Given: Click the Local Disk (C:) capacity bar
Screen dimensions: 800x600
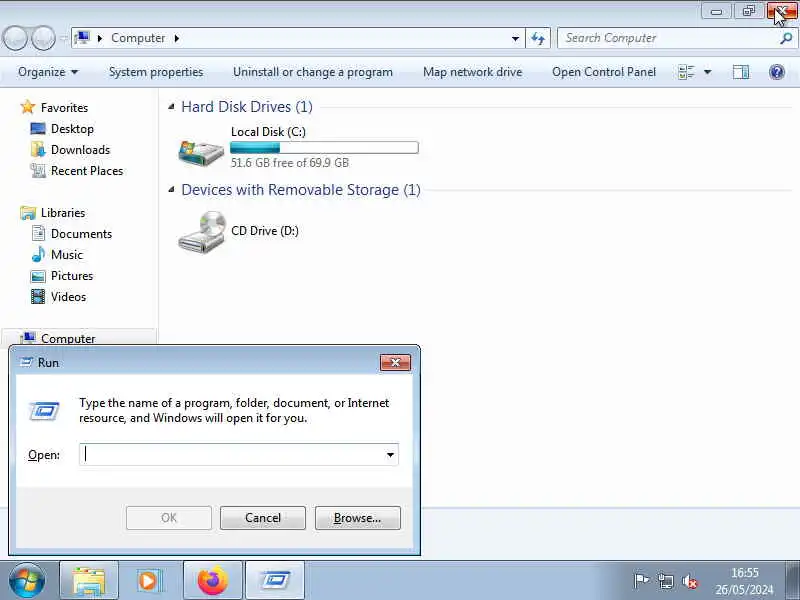Looking at the screenshot, I should click(324, 147).
